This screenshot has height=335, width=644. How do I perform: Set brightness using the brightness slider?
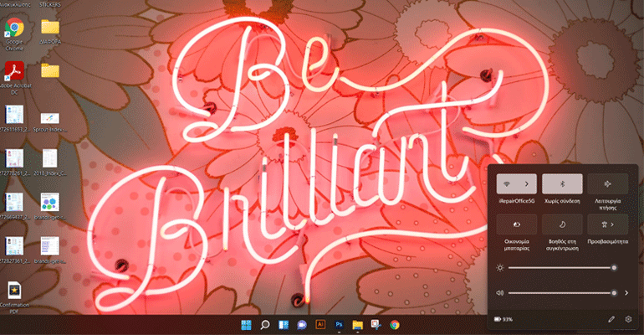[561, 268]
